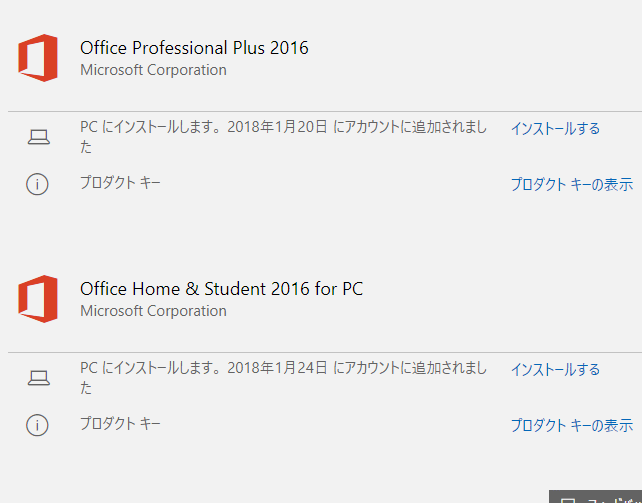Click the info icon for Professional Plus product key
The height and width of the screenshot is (503, 642).
[x=37, y=184]
